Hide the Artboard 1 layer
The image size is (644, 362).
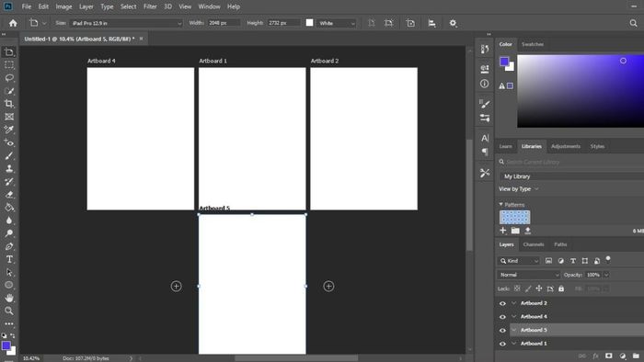(x=502, y=344)
